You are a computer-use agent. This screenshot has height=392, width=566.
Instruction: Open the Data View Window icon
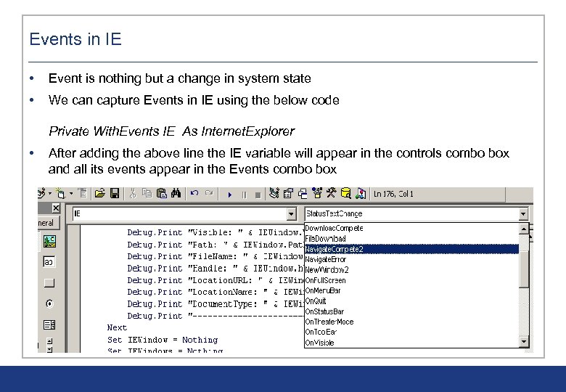346,194
